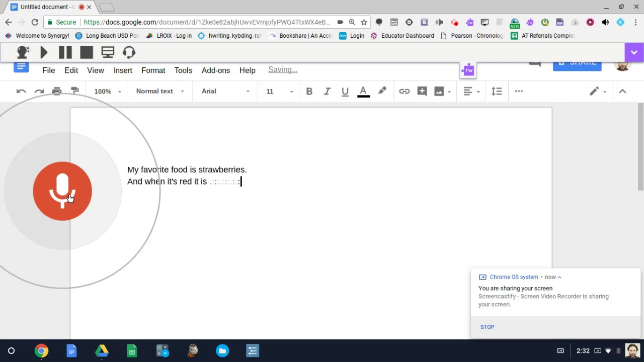Stop Read&Write speech playback
Screen dimensions: 644x362
[x=87, y=52]
